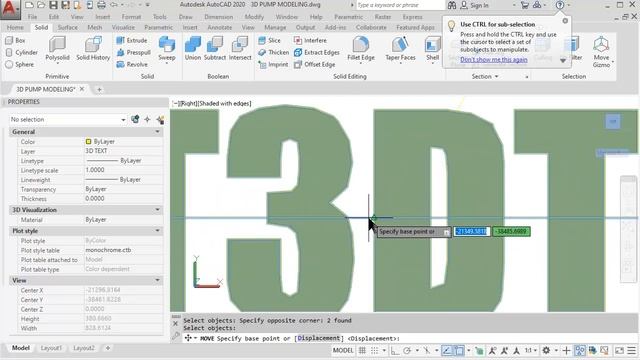Select Offset Edge tool
The image size is (640, 360).
pos(315,64)
